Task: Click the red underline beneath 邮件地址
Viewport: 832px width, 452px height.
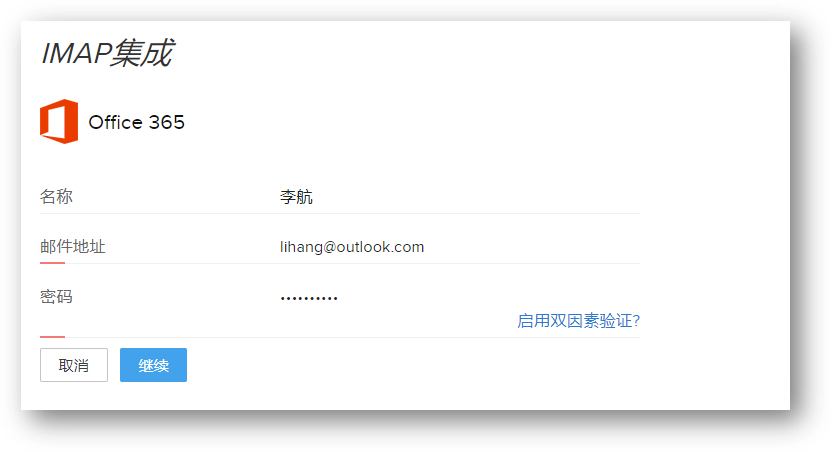Action: click(53, 263)
